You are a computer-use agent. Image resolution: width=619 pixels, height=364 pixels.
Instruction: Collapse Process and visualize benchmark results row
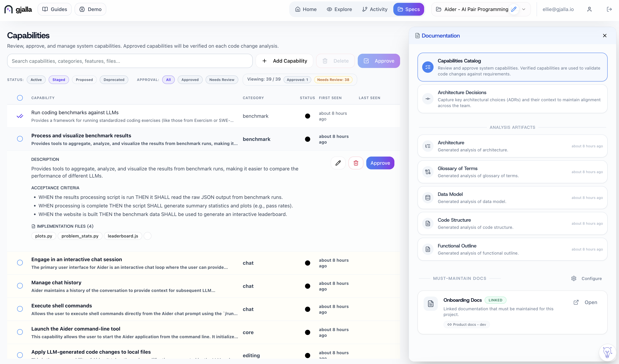pyautogui.click(x=81, y=136)
